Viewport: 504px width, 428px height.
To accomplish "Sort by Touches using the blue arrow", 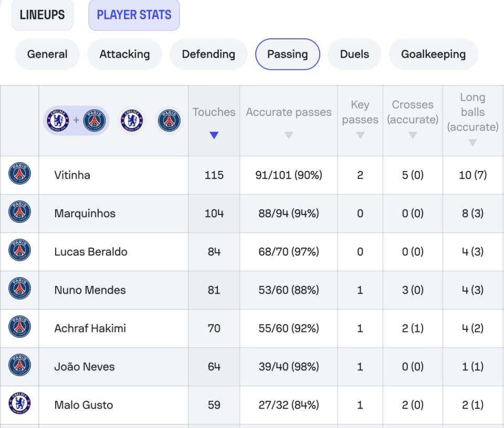I will click(x=214, y=135).
